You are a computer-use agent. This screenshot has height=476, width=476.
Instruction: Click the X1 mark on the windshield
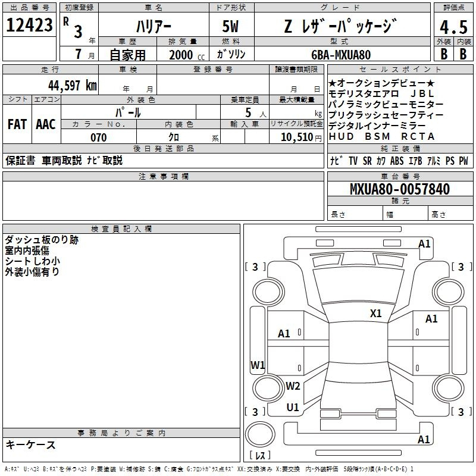tap(375, 314)
